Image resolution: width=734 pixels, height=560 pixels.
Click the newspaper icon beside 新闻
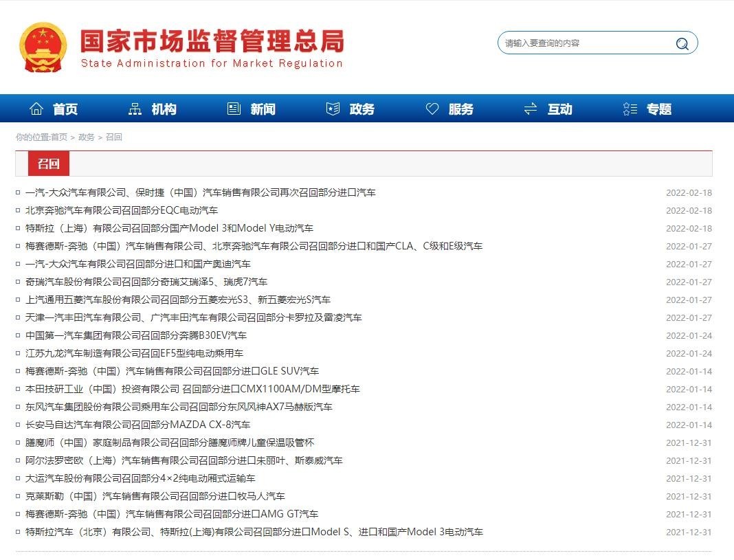(x=234, y=109)
